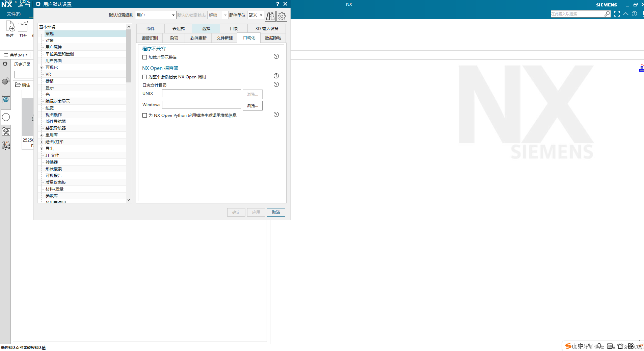Screen dimensions: 644x351
Task: Open the 默认的锁定状态 解锁 dropdown
Action: (x=218, y=15)
